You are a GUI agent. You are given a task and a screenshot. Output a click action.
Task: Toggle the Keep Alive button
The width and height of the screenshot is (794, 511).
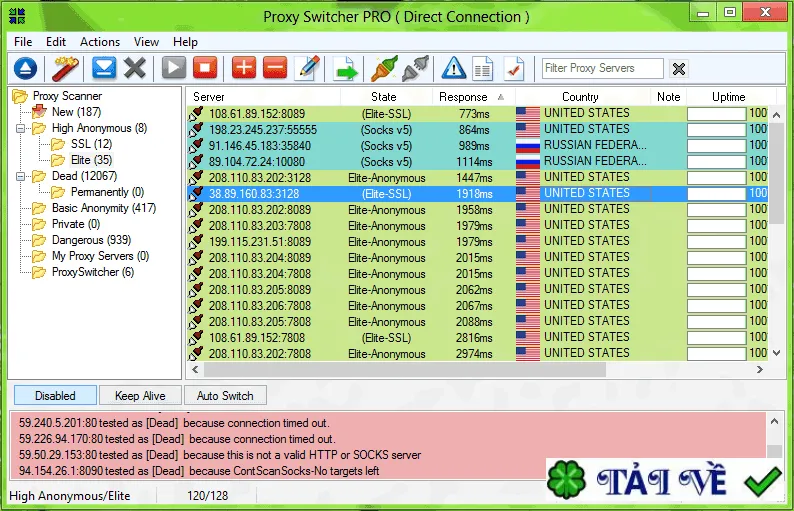140,396
